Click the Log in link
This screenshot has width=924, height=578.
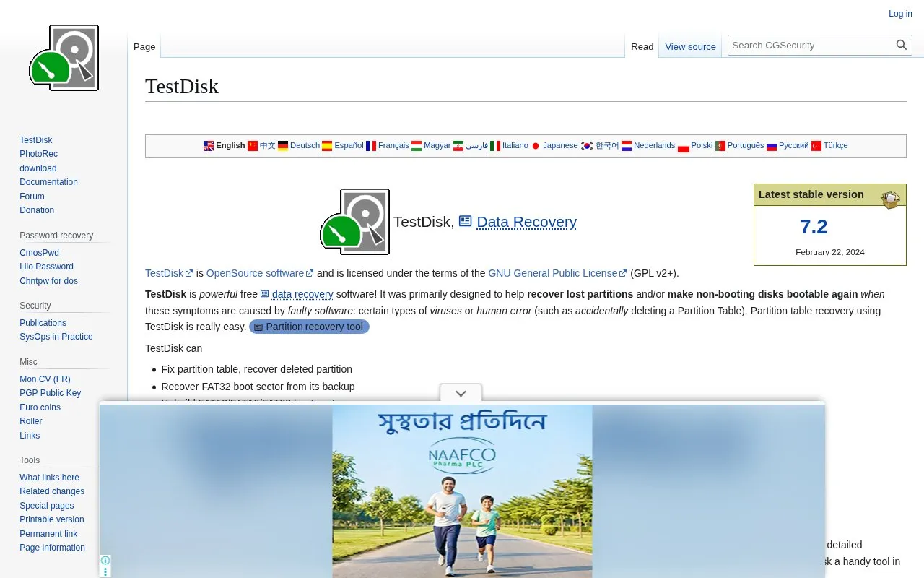tap(900, 14)
